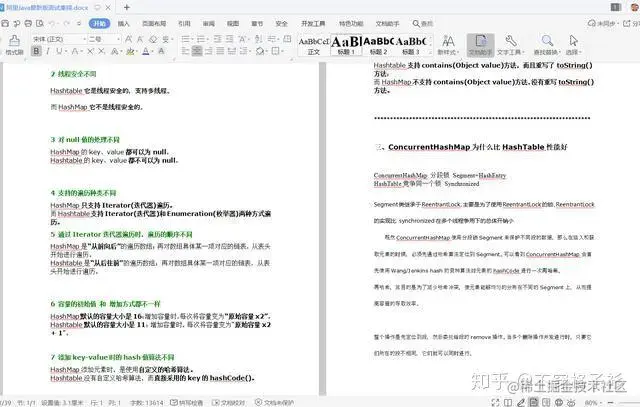640x407 pixels.
Task: Toggle page layout view in status bar
Action: coord(533,402)
